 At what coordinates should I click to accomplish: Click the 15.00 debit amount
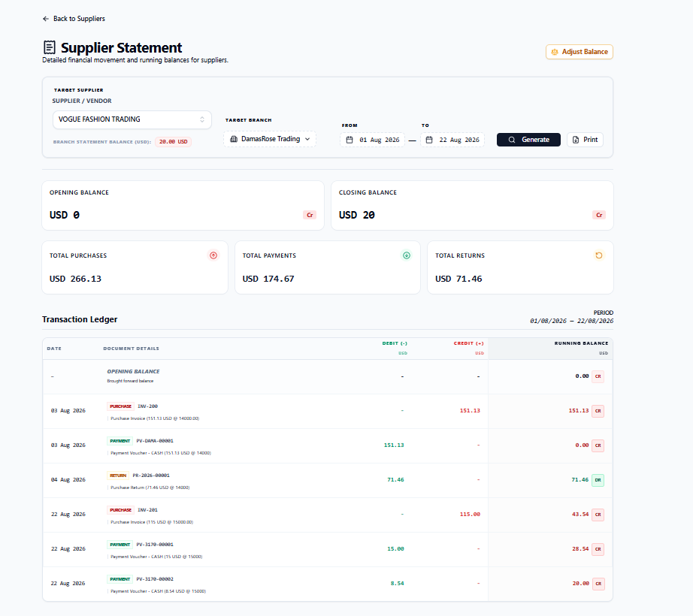pos(395,549)
